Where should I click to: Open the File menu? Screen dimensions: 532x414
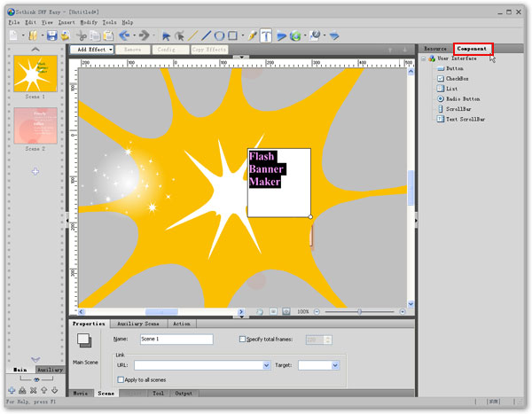click(x=14, y=22)
